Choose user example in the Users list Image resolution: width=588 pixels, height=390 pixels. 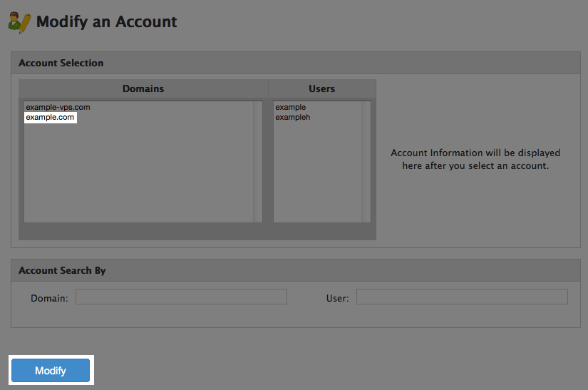click(291, 107)
